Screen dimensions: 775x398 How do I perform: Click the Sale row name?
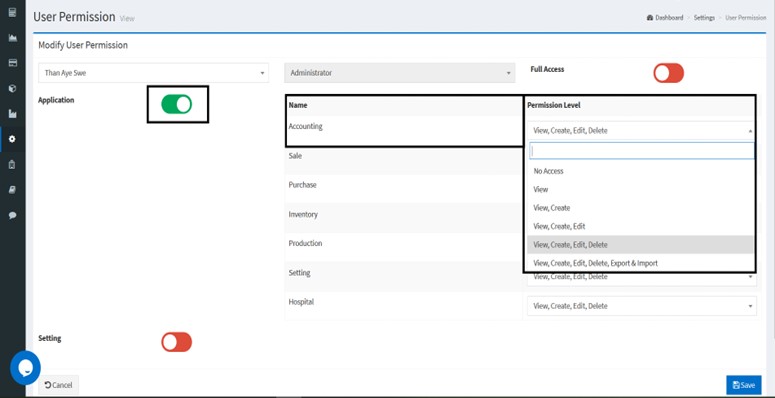click(x=295, y=156)
